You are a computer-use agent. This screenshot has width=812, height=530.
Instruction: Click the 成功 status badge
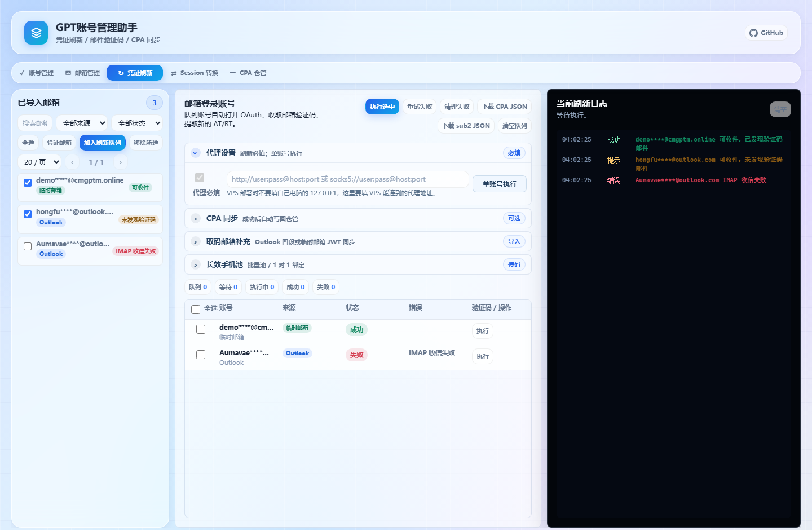point(357,330)
